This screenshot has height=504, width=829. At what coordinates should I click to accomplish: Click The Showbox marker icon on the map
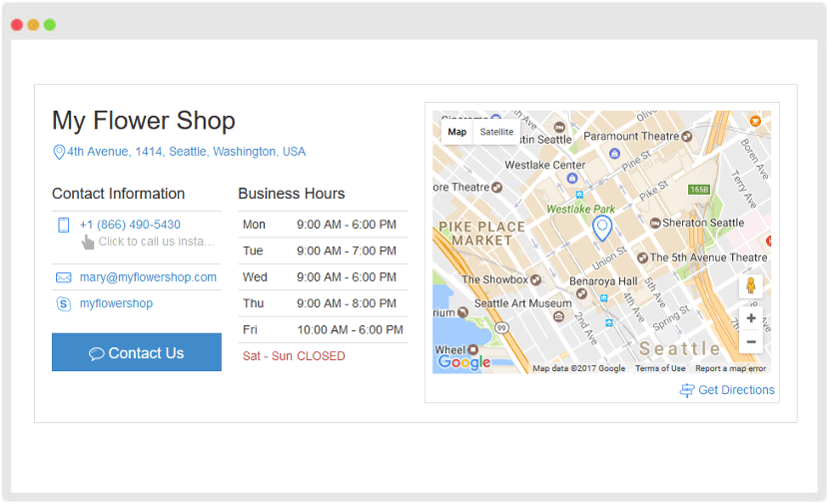[x=535, y=280]
